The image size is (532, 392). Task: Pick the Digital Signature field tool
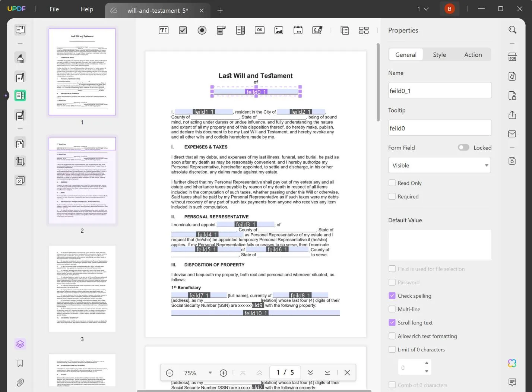317,31
